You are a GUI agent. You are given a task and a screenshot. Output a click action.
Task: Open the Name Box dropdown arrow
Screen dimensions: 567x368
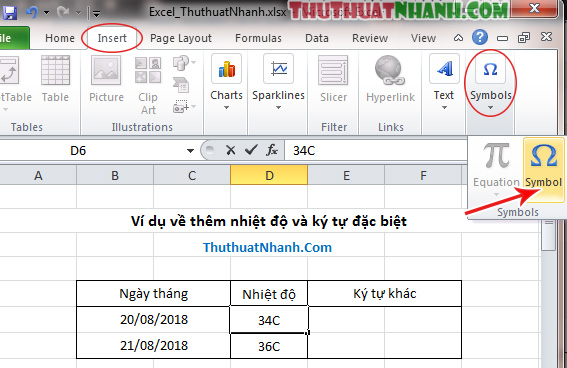[190, 151]
